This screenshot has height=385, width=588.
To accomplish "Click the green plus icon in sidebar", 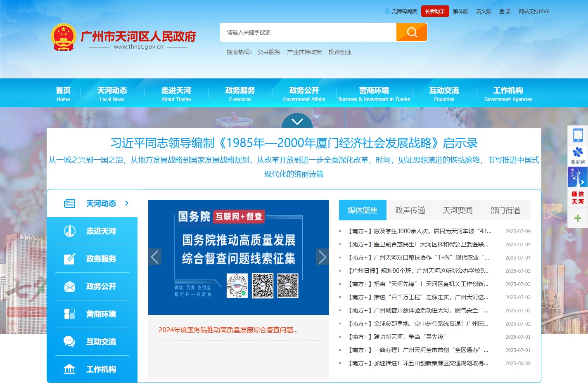I will pyautogui.click(x=578, y=218).
